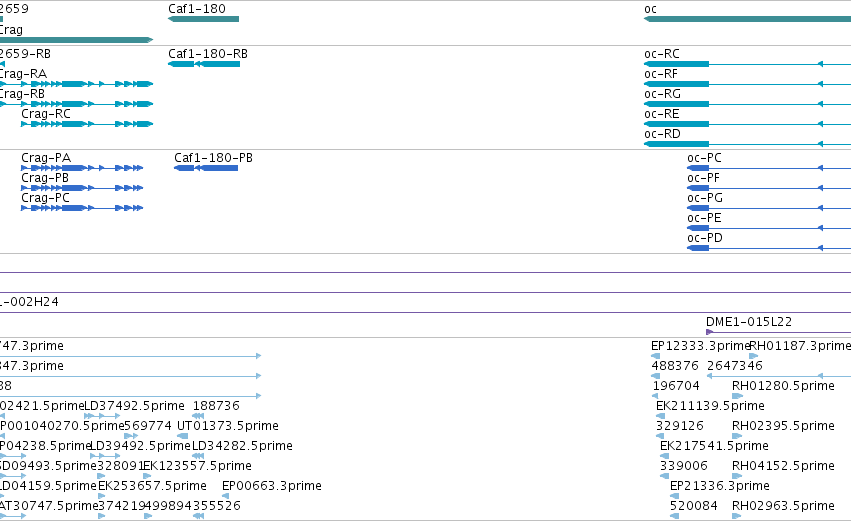The image size is (851, 521).
Task: Select the DME1-015L22 clone start arrow
Action: pyautogui.click(x=710, y=332)
